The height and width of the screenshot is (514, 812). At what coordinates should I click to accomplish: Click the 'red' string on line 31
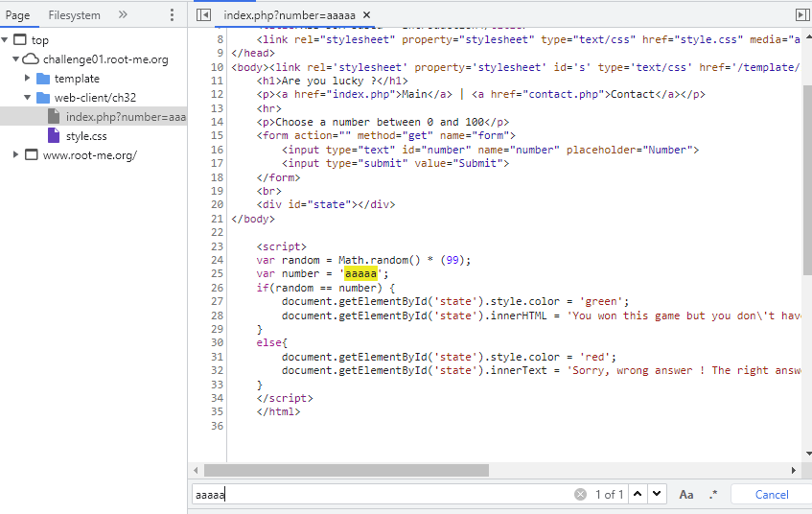594,357
